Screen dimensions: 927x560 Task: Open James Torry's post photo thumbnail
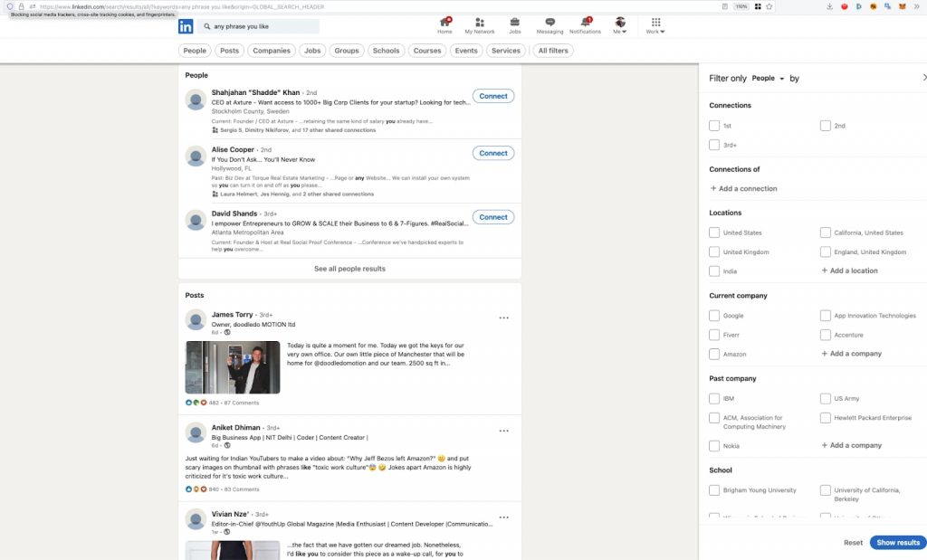pyautogui.click(x=233, y=366)
